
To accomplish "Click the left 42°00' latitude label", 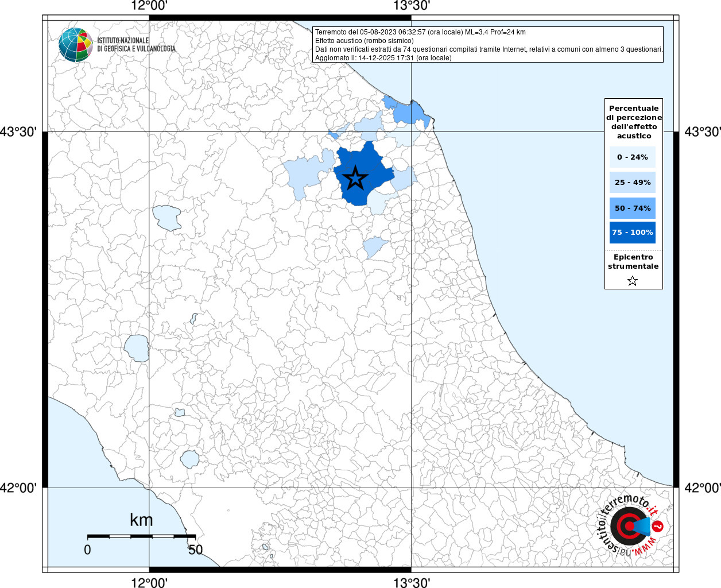I will coord(18,488).
